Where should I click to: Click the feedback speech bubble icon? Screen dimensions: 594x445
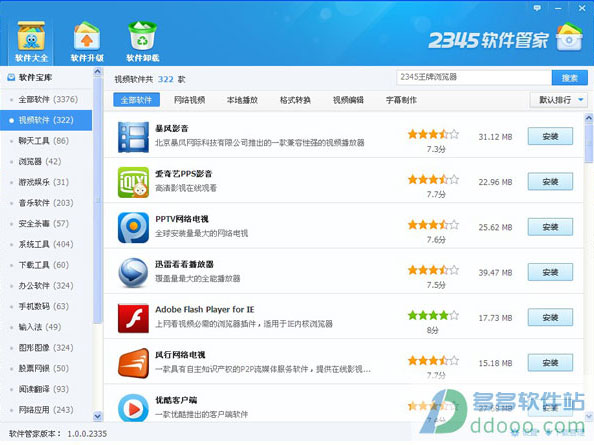[537, 8]
